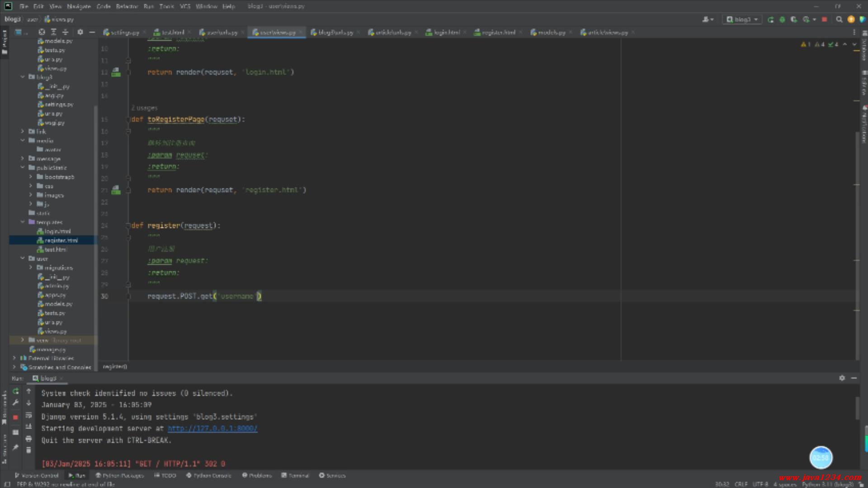The image size is (868, 488).
Task: Open the Refactor menu
Action: [x=127, y=6]
